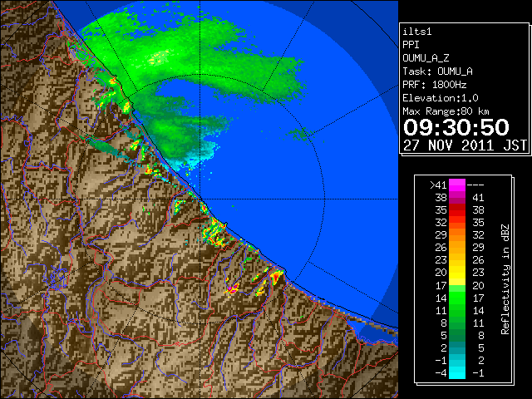Select the ilts1 label
The height and width of the screenshot is (399, 532).
click(x=417, y=32)
